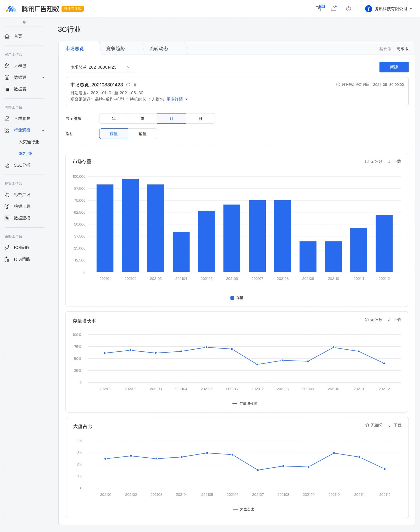Screen dimensions: 420x532
Task: Switch to the 流转动态 tab
Action: click(159, 49)
